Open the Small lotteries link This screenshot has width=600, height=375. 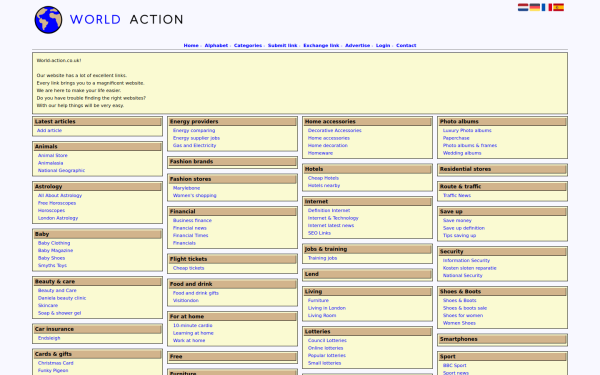pos(324,363)
